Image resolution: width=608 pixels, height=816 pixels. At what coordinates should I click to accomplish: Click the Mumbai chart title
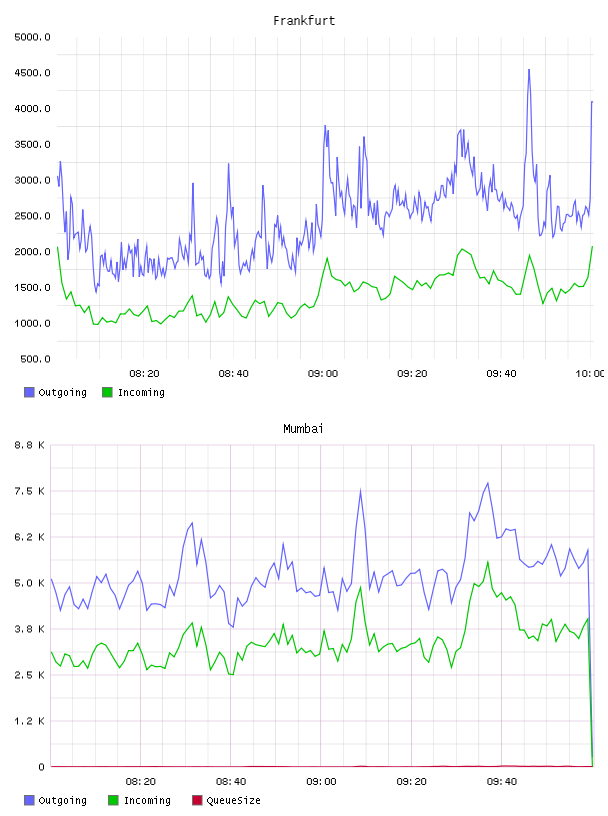pos(303,429)
